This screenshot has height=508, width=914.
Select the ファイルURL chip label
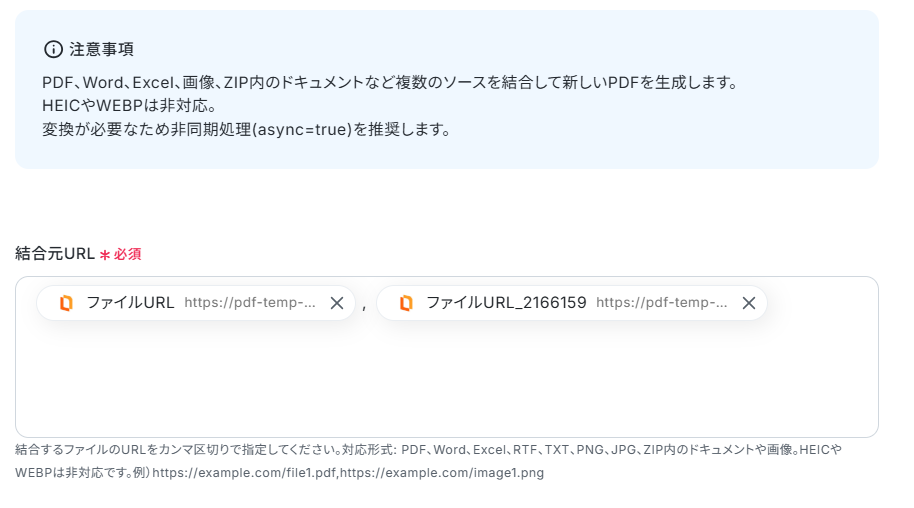(130, 303)
